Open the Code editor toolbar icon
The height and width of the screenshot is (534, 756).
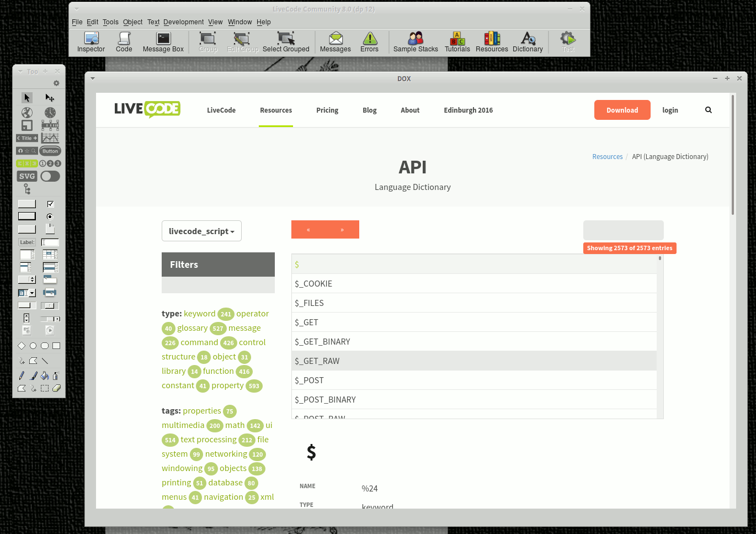(x=124, y=43)
